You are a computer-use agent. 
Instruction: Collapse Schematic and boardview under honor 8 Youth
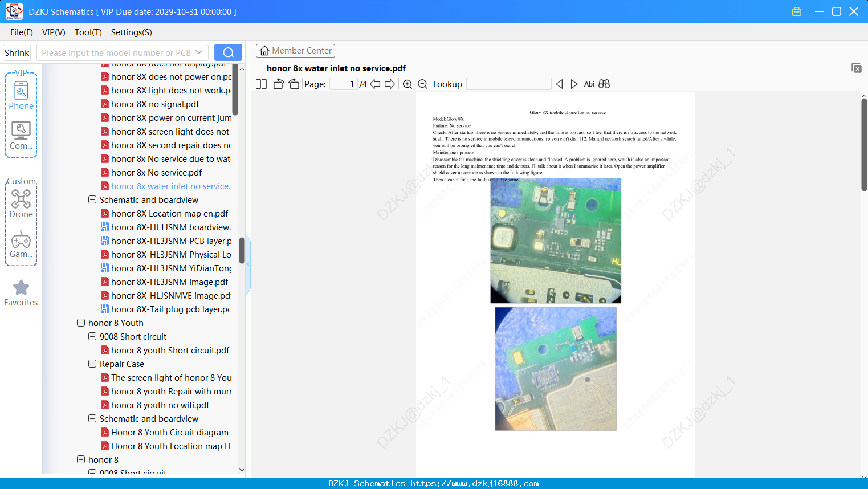92,419
